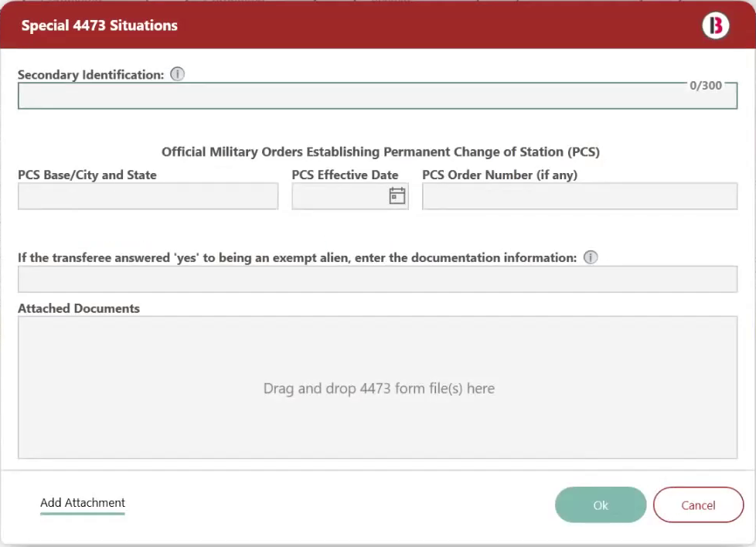Viewport: 756px width, 547px height.
Task: Click the 4473 form drag-and-drop area
Action: pyautogui.click(x=377, y=388)
